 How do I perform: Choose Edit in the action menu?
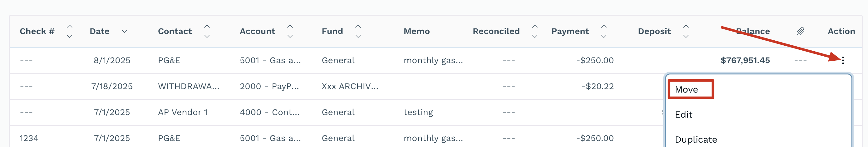tap(683, 115)
